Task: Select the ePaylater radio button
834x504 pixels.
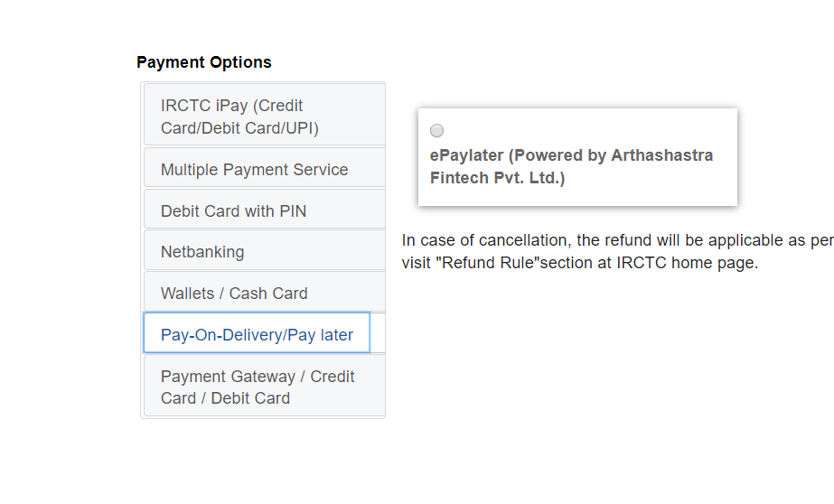Action: pos(437,130)
